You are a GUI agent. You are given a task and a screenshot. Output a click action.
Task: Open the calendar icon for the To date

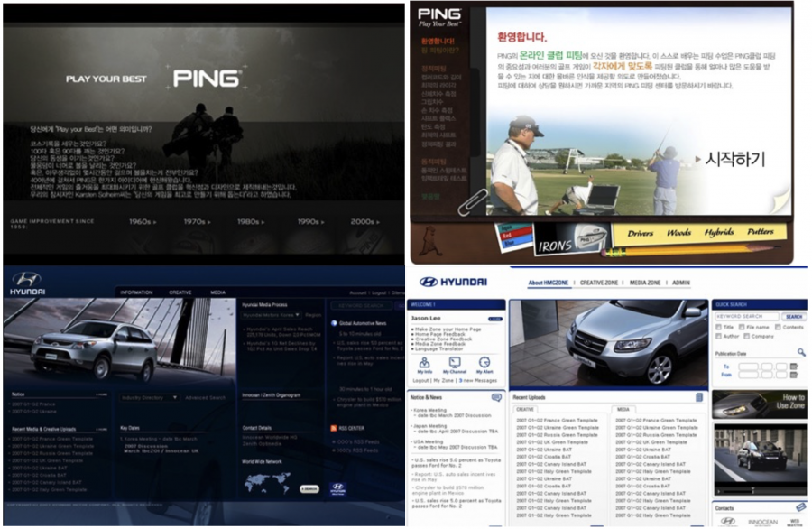tap(796, 367)
